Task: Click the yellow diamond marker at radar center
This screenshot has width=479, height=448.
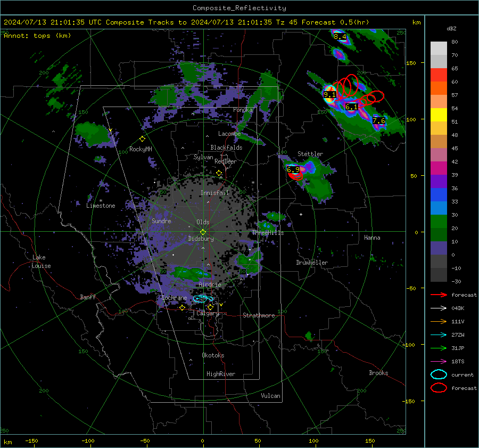Action: tap(203, 232)
